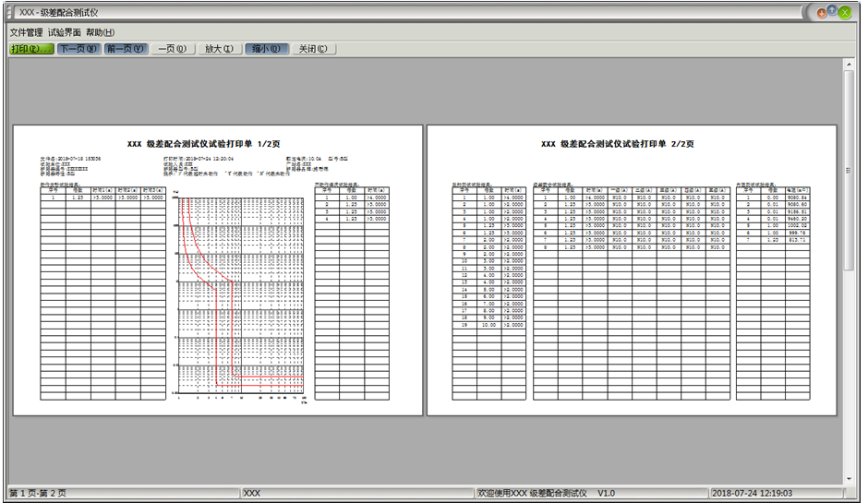Screen dimensions: 868x503
Task: Click the 打印 (Print) toolbar button
Action: coord(30,49)
